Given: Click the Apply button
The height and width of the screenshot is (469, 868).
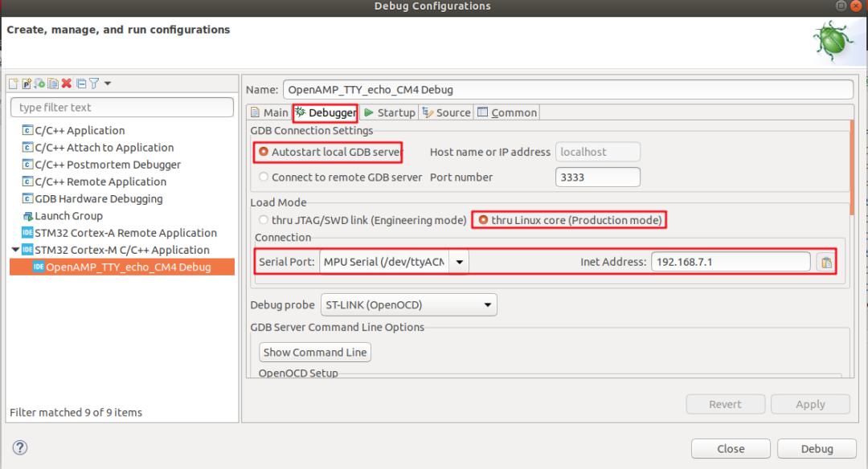Looking at the screenshot, I should 810,404.
